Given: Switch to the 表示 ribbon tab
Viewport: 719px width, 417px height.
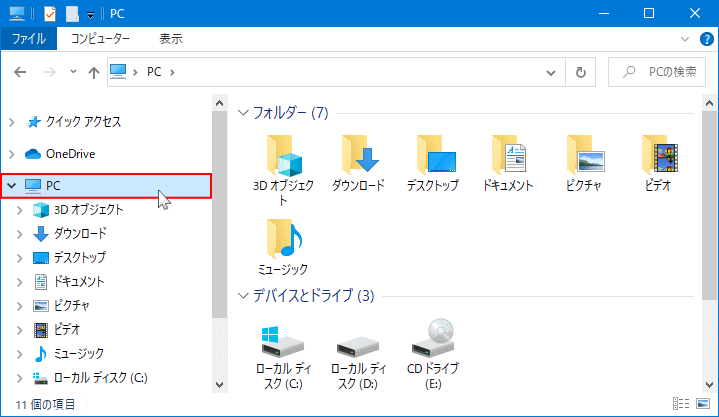Looking at the screenshot, I should click(x=171, y=39).
